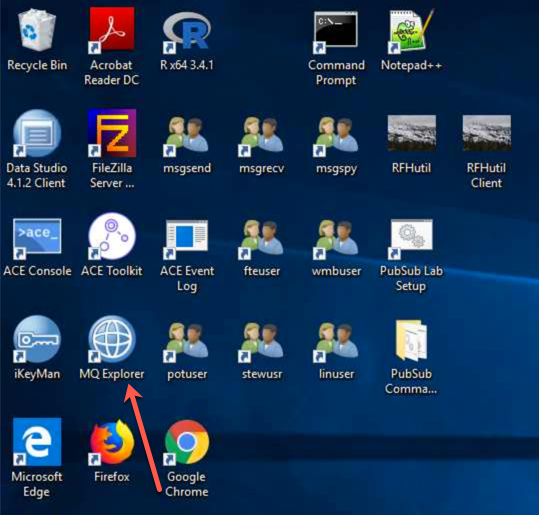Open the Command Prompt shortcut
Viewport: 539px width, 515px height.
click(x=336, y=33)
